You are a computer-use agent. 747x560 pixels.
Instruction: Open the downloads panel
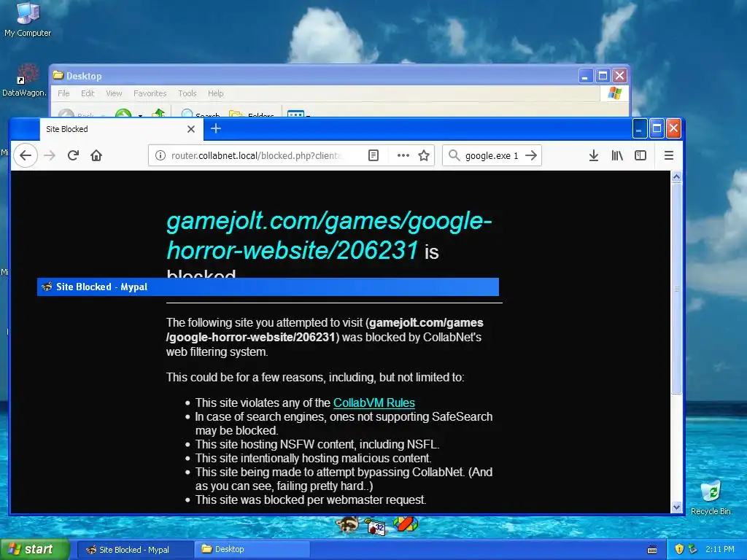pyautogui.click(x=594, y=156)
